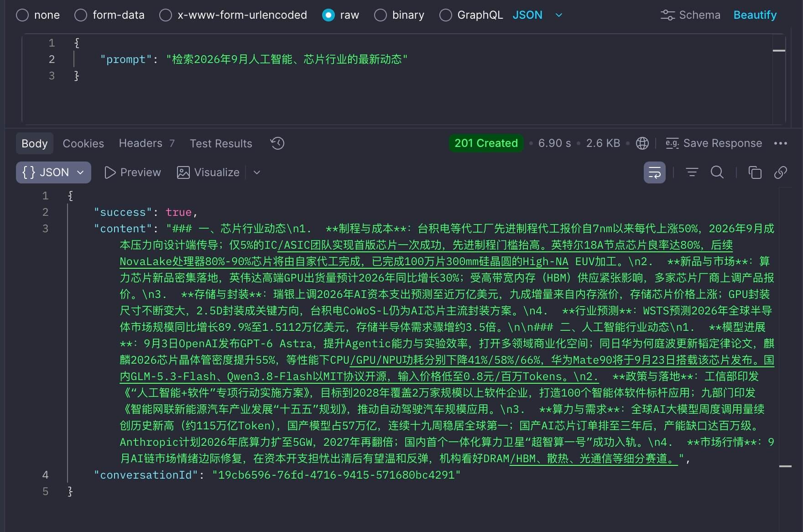
Task: Switch to Test Results tab
Action: point(221,143)
